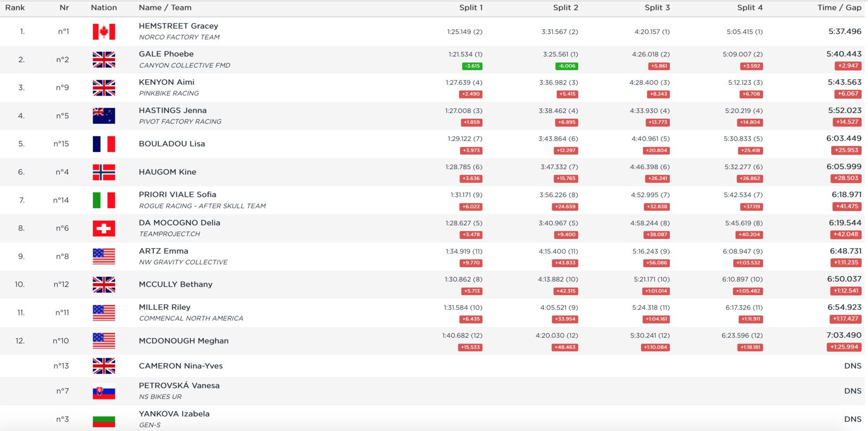The height and width of the screenshot is (431, 868).
Task: Click the Rank column header
Action: click(x=15, y=8)
